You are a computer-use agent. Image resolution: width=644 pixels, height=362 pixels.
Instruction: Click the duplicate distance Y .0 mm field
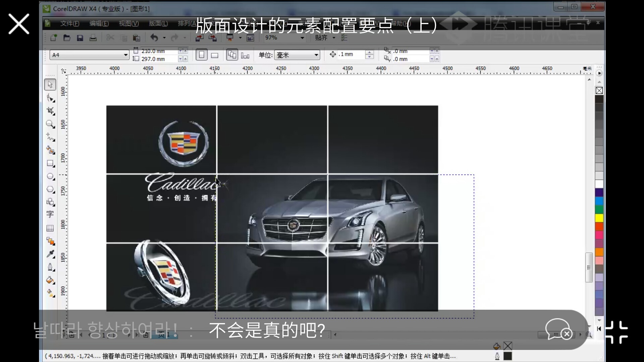(x=411, y=59)
